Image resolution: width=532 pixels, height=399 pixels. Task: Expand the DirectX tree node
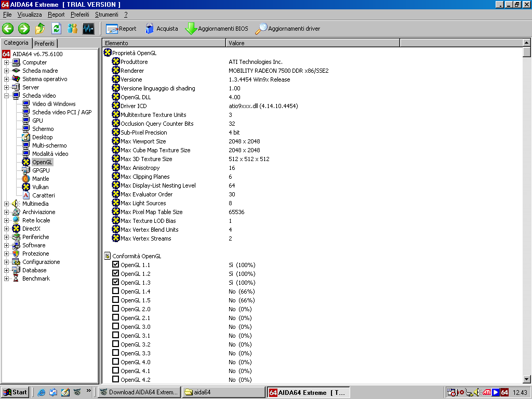pos(6,229)
